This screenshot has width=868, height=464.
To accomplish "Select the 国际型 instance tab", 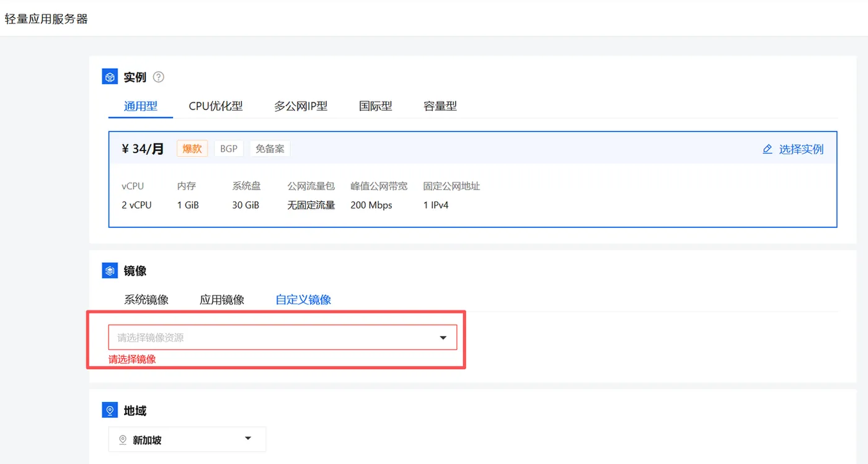I will (x=376, y=106).
